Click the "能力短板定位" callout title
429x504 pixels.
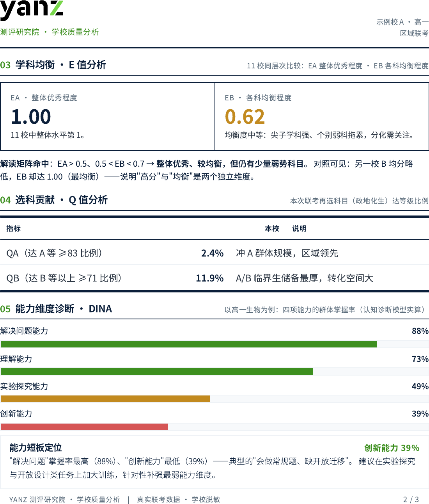click(36, 448)
